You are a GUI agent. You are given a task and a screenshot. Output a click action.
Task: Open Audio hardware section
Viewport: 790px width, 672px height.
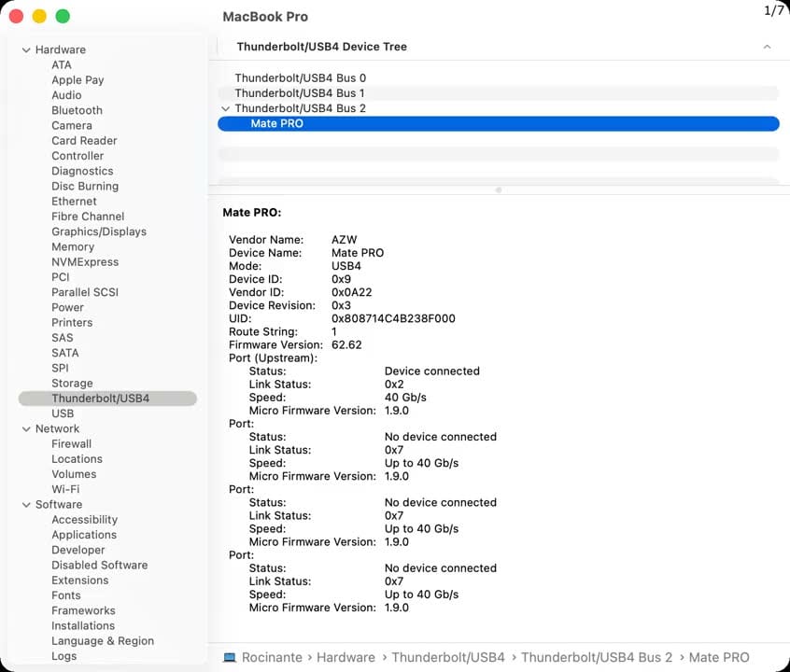click(66, 95)
